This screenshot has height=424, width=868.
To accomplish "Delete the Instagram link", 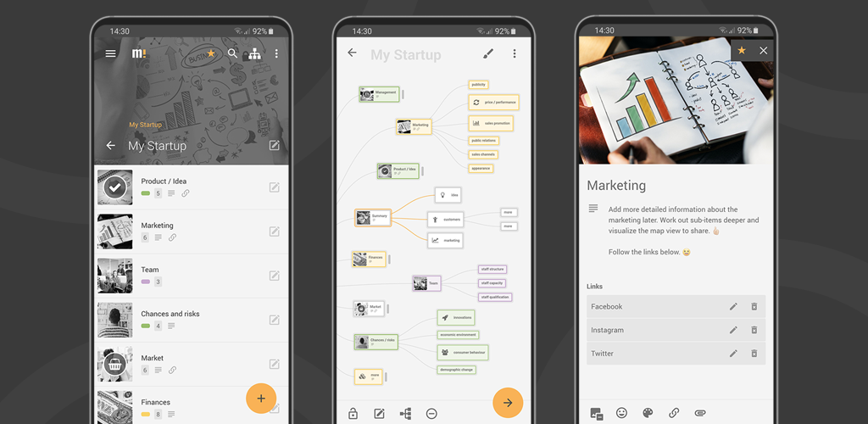I will pos(754,330).
